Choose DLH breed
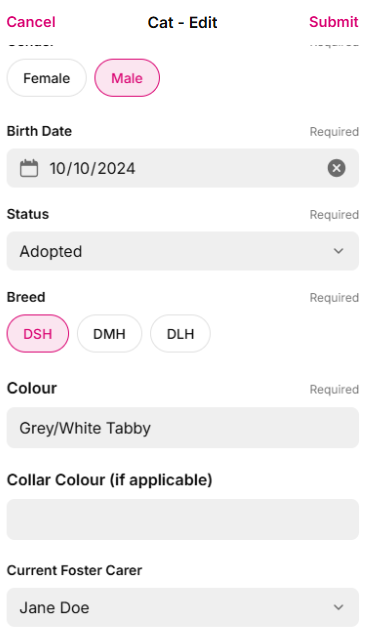Viewport: 366px width, 639px height. click(180, 334)
